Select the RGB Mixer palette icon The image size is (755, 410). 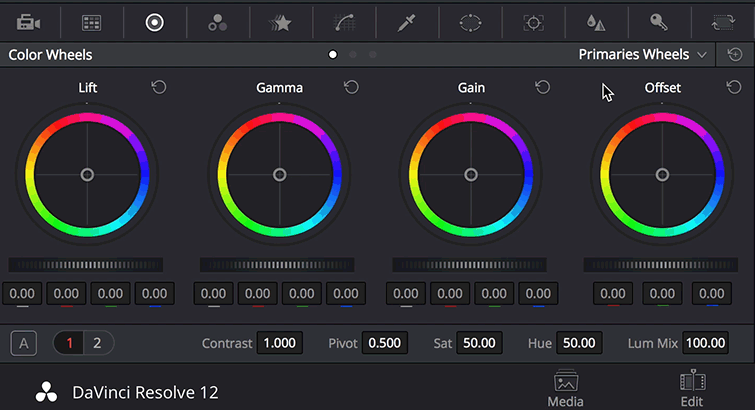point(217,22)
